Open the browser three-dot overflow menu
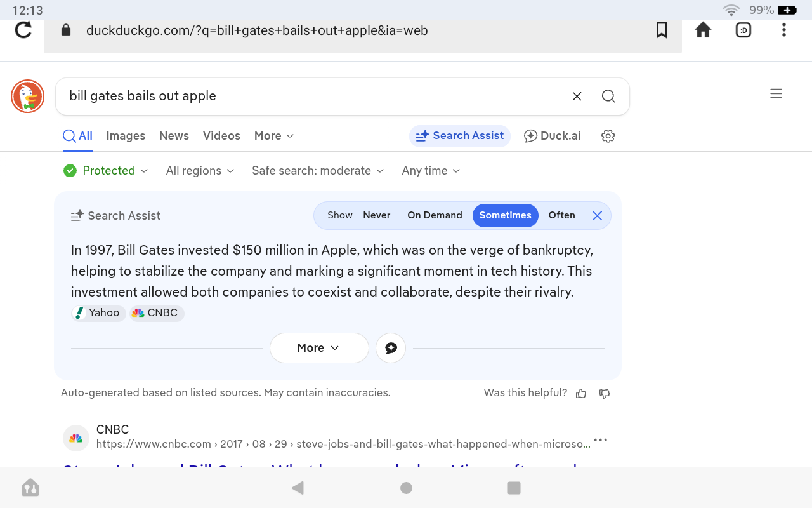This screenshot has width=812, height=508. [784, 30]
